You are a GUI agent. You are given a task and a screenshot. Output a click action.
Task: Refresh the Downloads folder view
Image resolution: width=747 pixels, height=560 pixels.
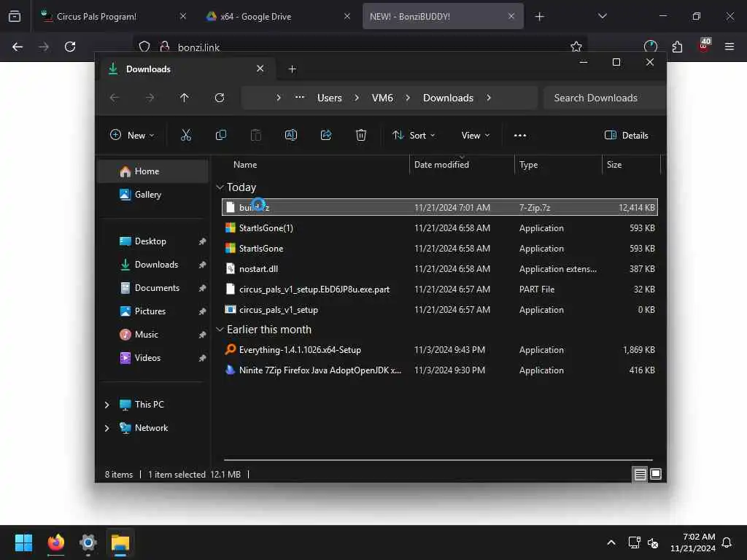click(x=220, y=98)
